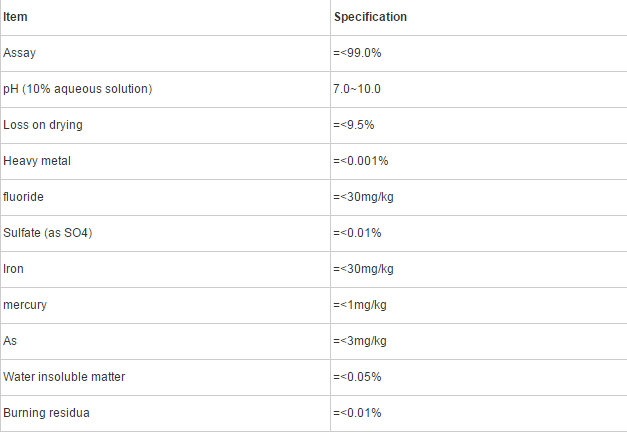Select the mercury row label

pyautogui.click(x=25, y=305)
